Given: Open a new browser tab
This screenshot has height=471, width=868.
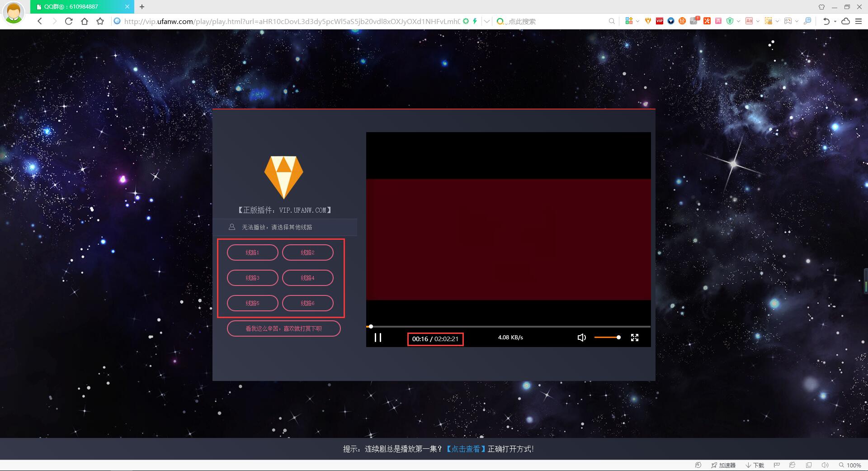Looking at the screenshot, I should pyautogui.click(x=142, y=7).
